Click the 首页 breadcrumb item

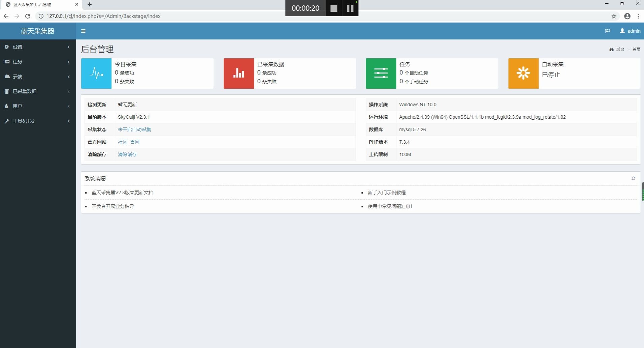(636, 50)
